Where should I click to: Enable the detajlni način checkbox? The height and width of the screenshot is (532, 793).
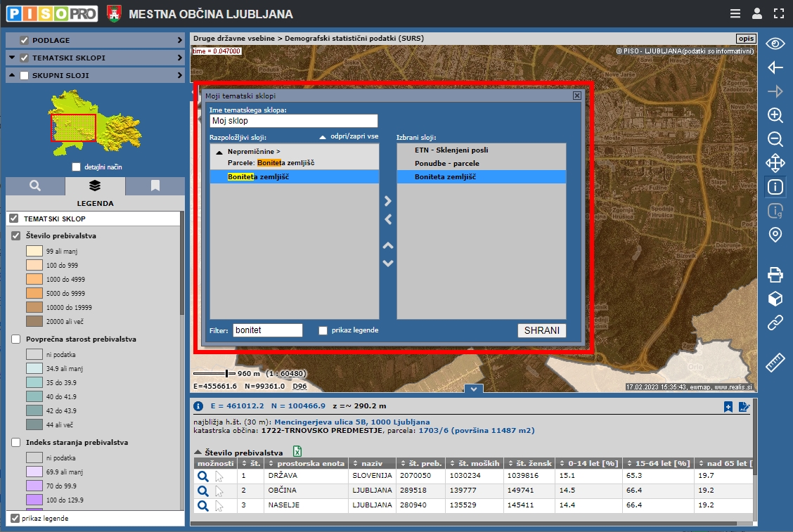coord(77,167)
